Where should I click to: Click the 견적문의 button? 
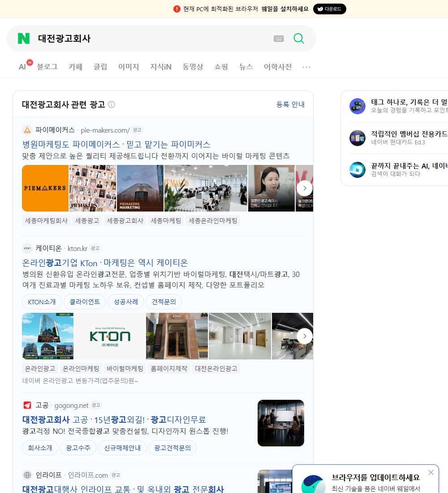(164, 302)
